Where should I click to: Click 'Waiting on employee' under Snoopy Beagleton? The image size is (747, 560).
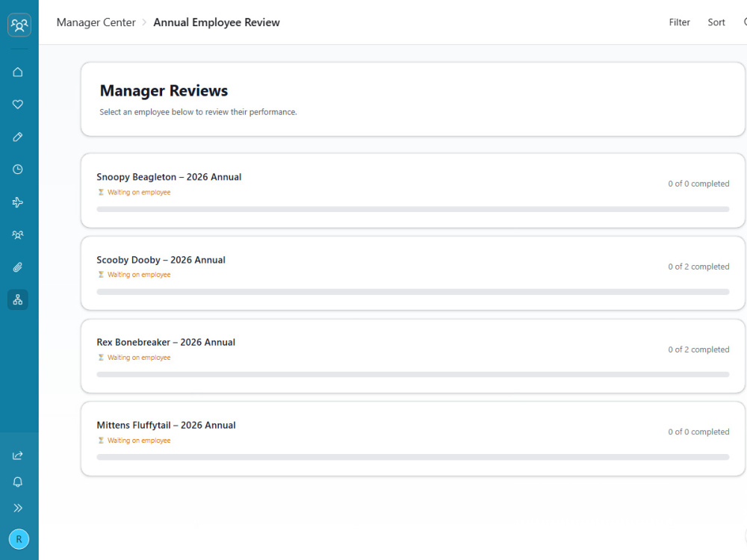click(x=139, y=193)
